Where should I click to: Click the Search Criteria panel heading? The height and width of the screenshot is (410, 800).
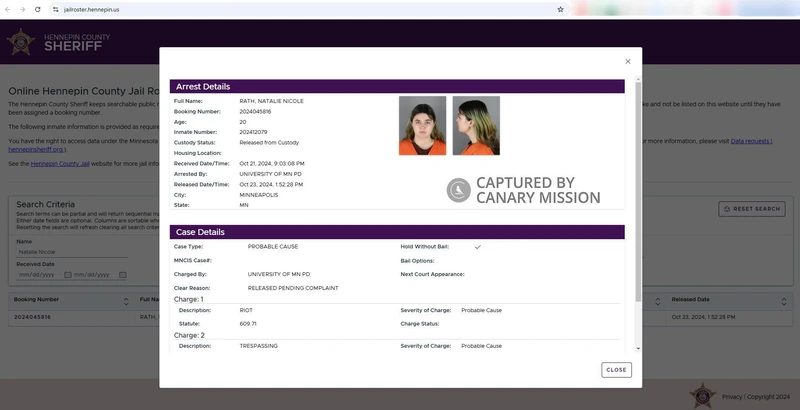45,204
